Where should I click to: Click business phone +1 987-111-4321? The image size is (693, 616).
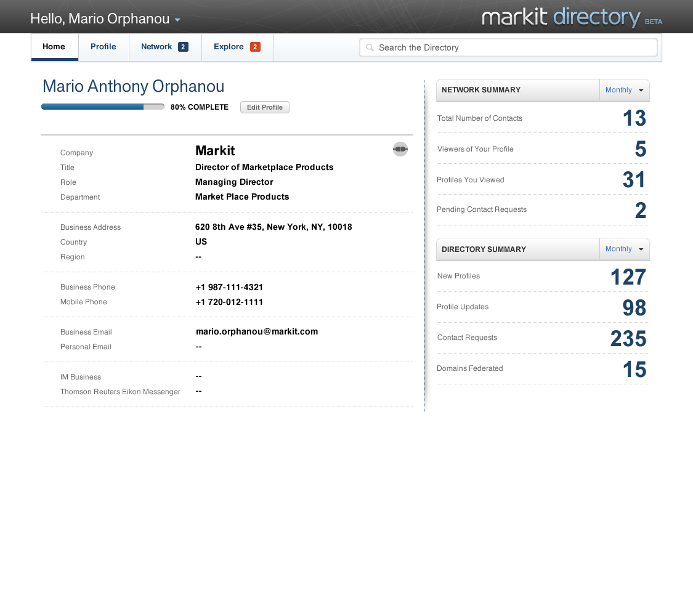229,287
